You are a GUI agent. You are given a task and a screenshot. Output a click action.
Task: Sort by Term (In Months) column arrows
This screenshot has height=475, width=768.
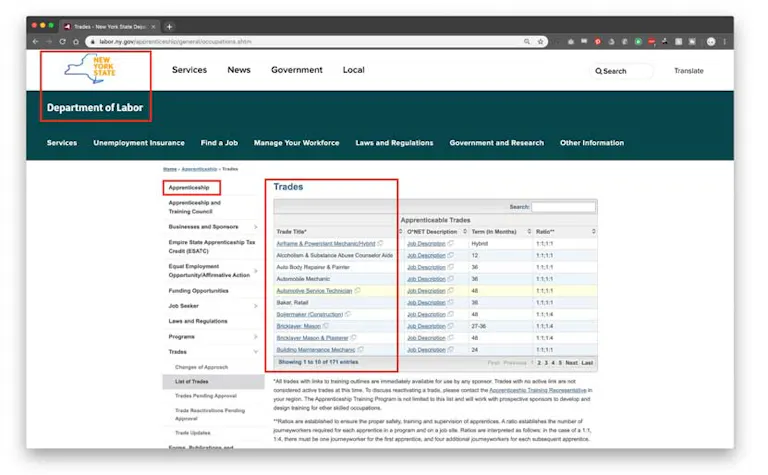(528, 231)
